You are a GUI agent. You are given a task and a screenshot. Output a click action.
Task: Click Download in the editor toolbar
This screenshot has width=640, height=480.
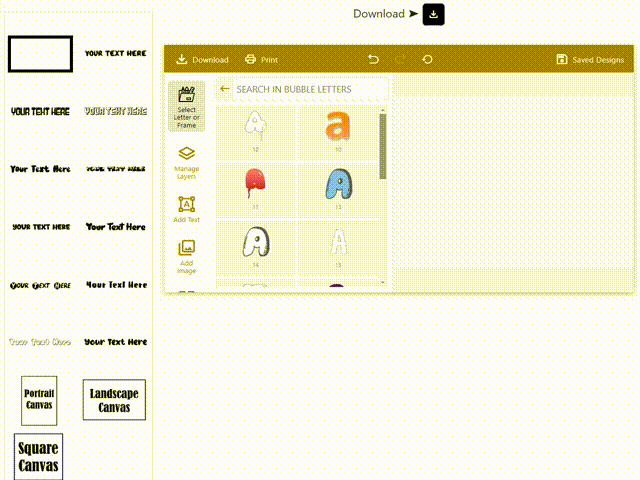tap(202, 60)
